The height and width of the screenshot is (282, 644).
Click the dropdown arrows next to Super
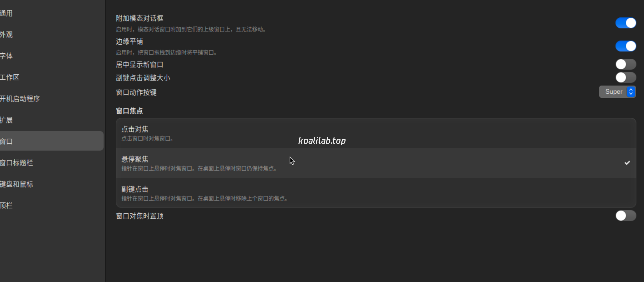coord(631,92)
